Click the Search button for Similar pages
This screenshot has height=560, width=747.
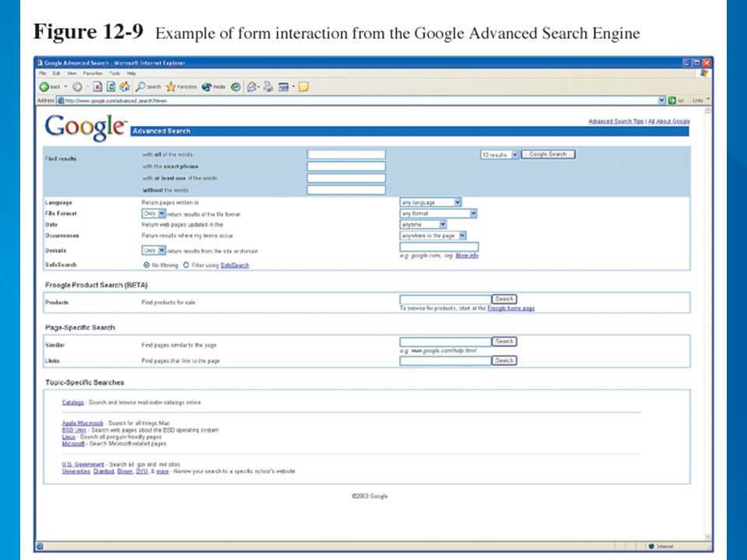pos(504,341)
